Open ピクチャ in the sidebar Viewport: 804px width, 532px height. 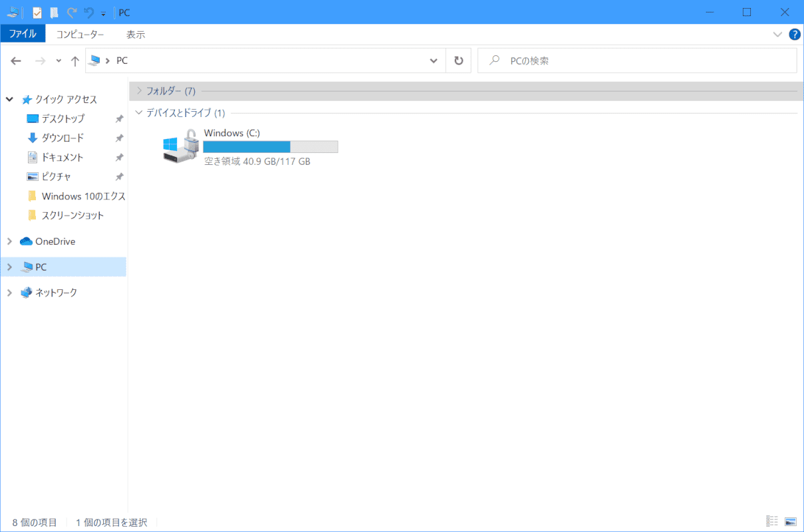tap(57, 176)
